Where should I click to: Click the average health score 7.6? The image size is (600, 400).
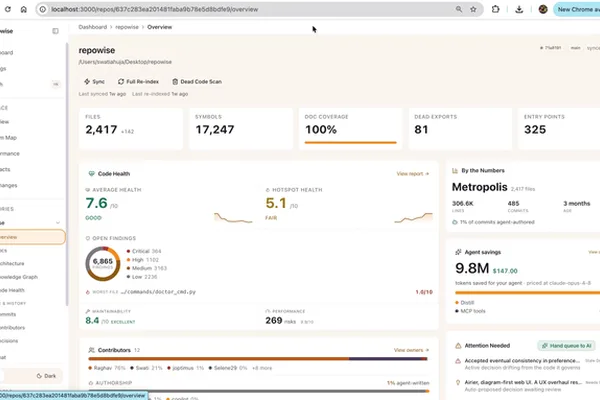[96, 203]
